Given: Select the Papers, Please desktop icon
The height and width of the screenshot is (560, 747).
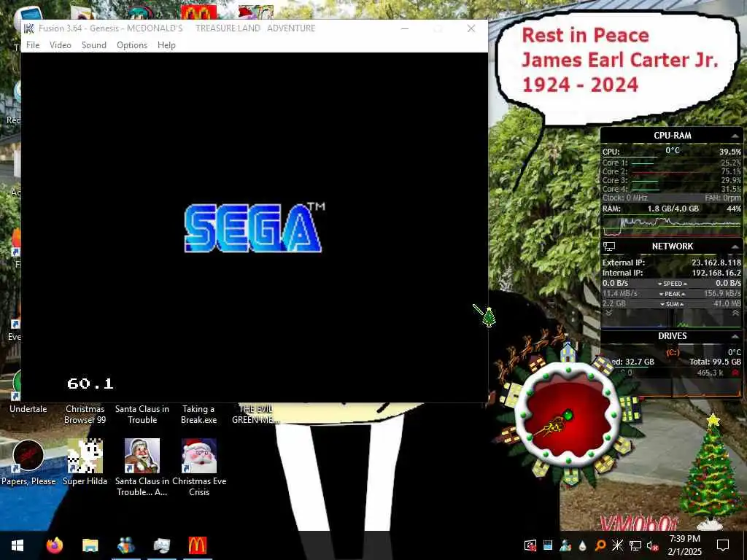Looking at the screenshot, I should click(28, 462).
